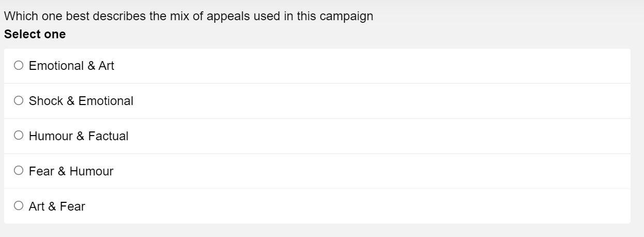Click blank space in 'Art & Fear' row

(x=362, y=206)
